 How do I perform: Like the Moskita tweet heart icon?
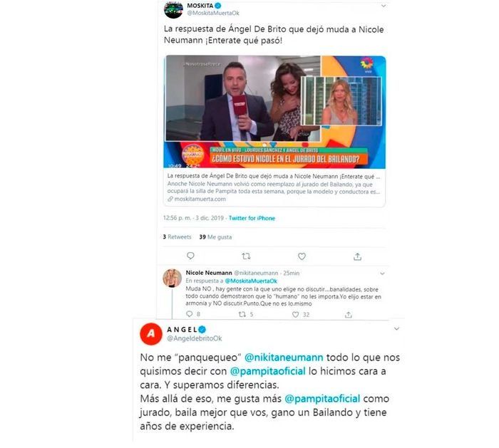click(302, 256)
